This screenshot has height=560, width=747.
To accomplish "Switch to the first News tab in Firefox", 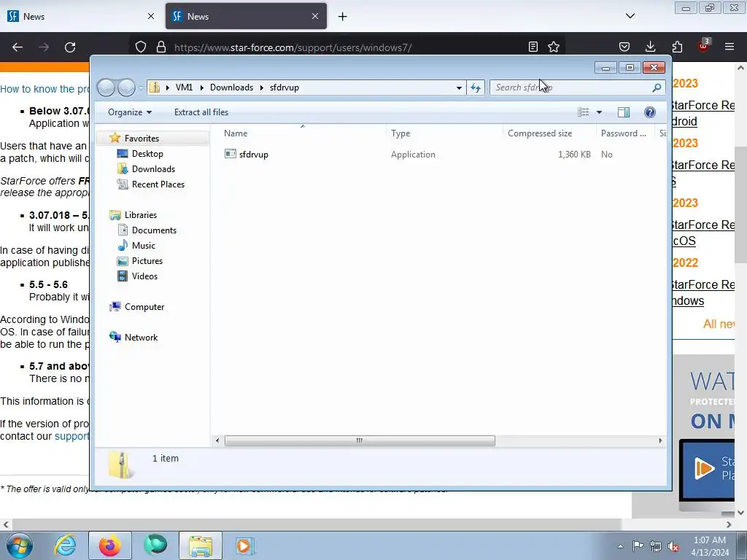I will [x=81, y=16].
